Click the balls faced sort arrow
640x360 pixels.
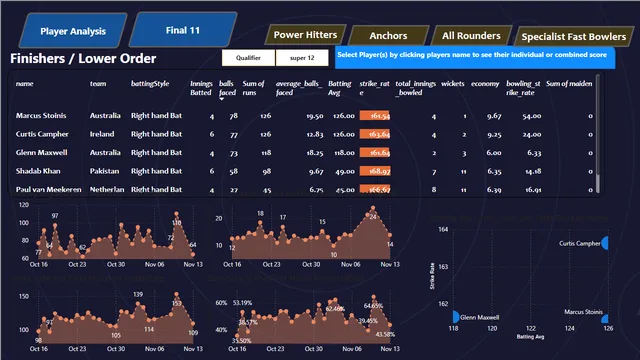pyautogui.click(x=222, y=99)
